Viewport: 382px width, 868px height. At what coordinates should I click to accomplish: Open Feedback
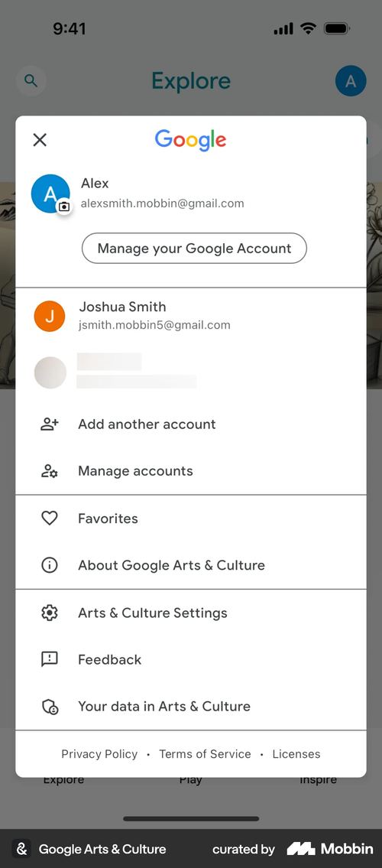(x=191, y=659)
